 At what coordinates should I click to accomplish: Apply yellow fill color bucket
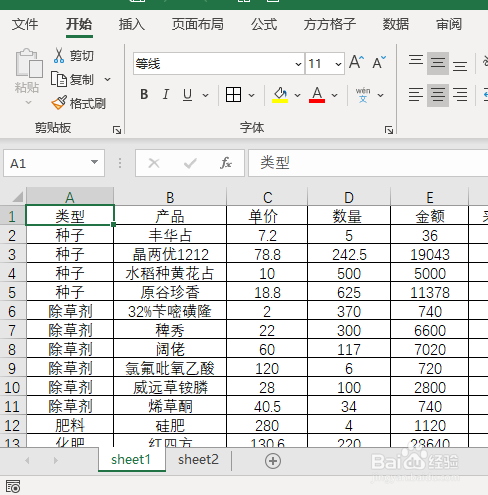[x=280, y=95]
